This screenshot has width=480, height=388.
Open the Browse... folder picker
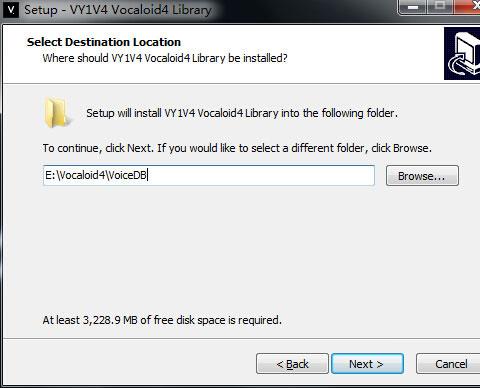[x=422, y=176]
